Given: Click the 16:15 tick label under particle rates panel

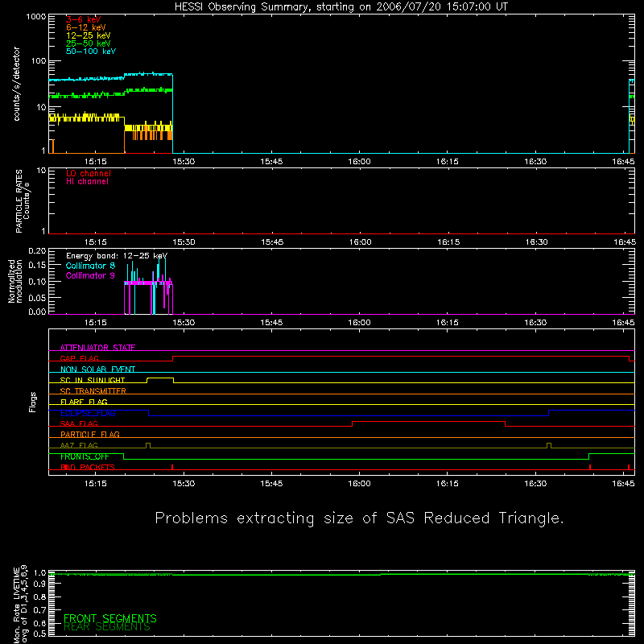Looking at the screenshot, I should click(x=448, y=242).
